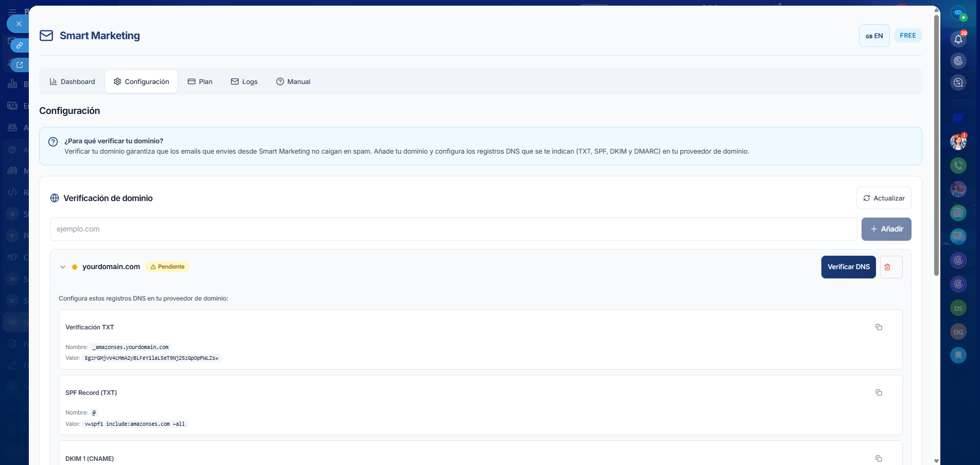The height and width of the screenshot is (465, 980).
Task: Open the Dashboard tab
Action: click(x=72, y=81)
